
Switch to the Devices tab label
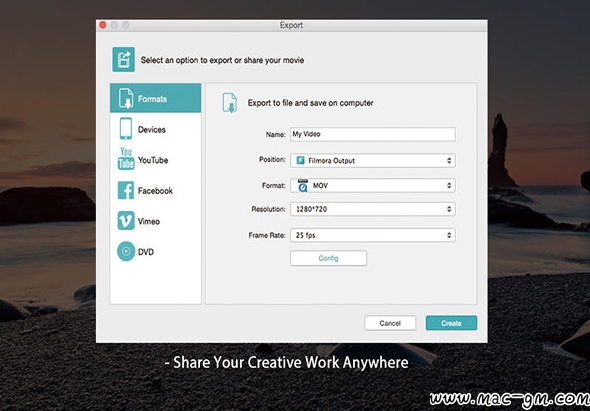(152, 129)
